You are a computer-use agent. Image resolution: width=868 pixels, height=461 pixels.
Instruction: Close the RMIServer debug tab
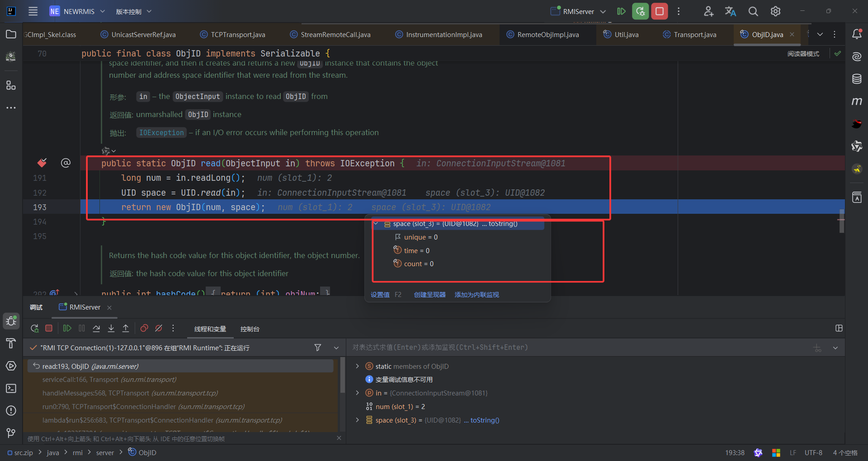point(109,307)
